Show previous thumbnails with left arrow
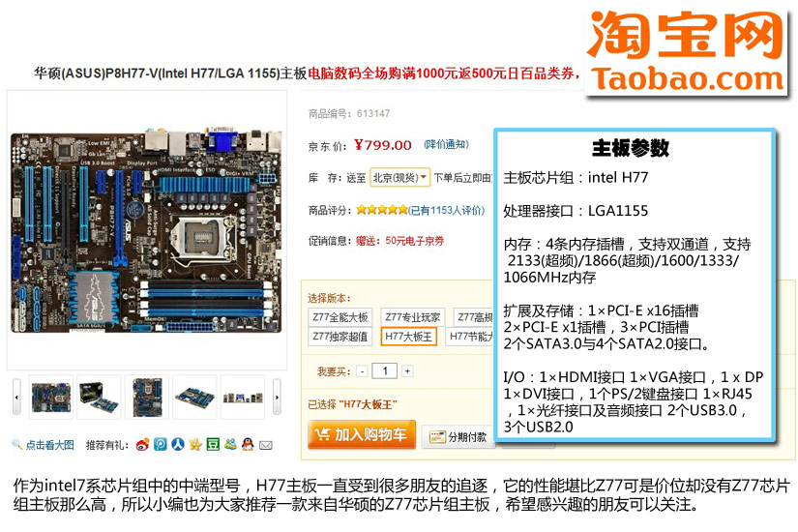 [x=16, y=398]
